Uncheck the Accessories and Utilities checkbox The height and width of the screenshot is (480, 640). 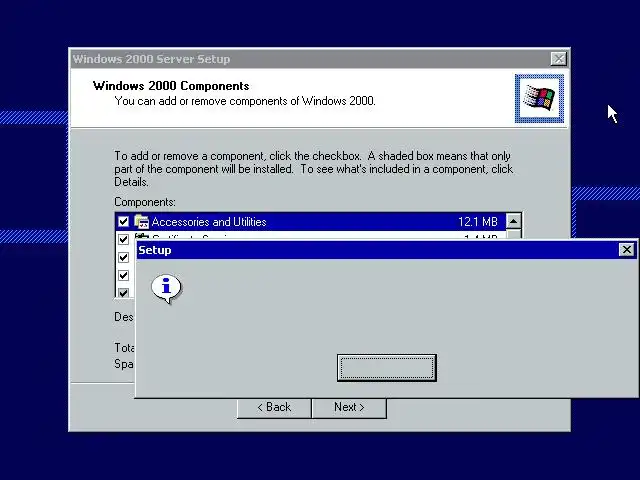(123, 222)
